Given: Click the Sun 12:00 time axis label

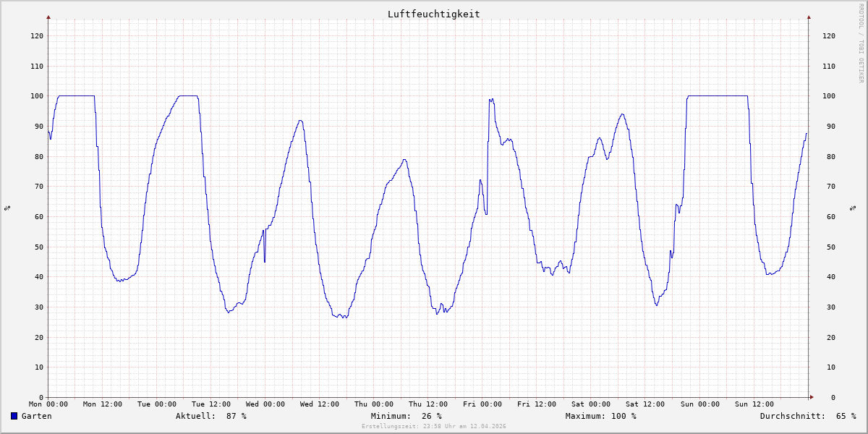Looking at the screenshot, I should pos(754,404).
